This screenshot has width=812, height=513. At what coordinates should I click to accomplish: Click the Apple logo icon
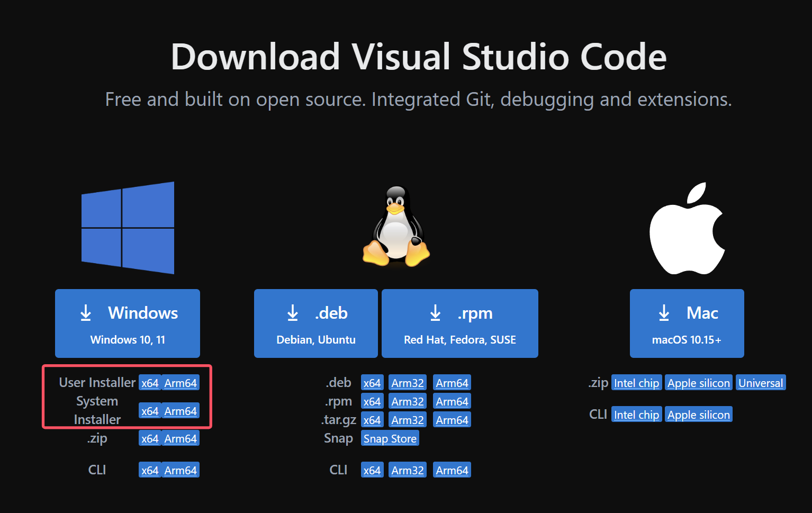687,228
